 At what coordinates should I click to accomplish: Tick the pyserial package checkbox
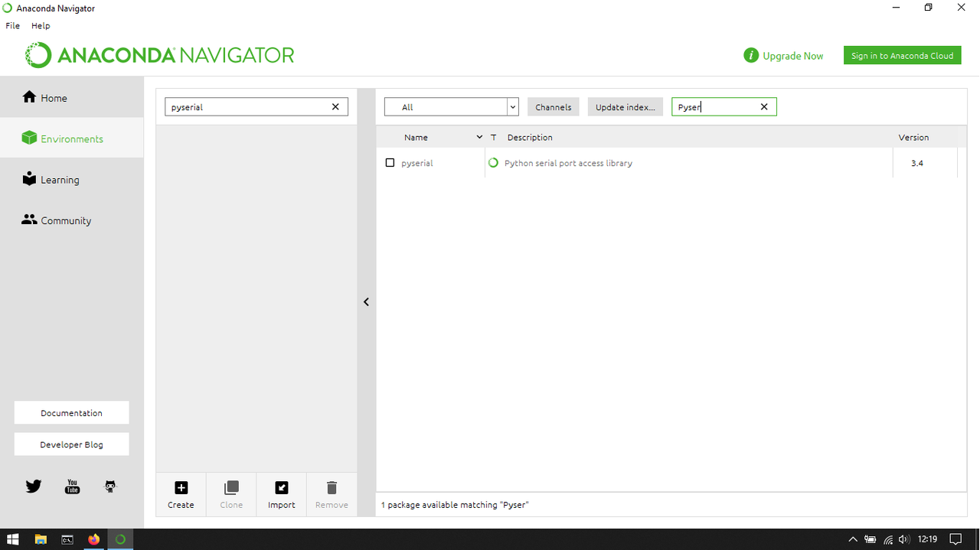(390, 163)
